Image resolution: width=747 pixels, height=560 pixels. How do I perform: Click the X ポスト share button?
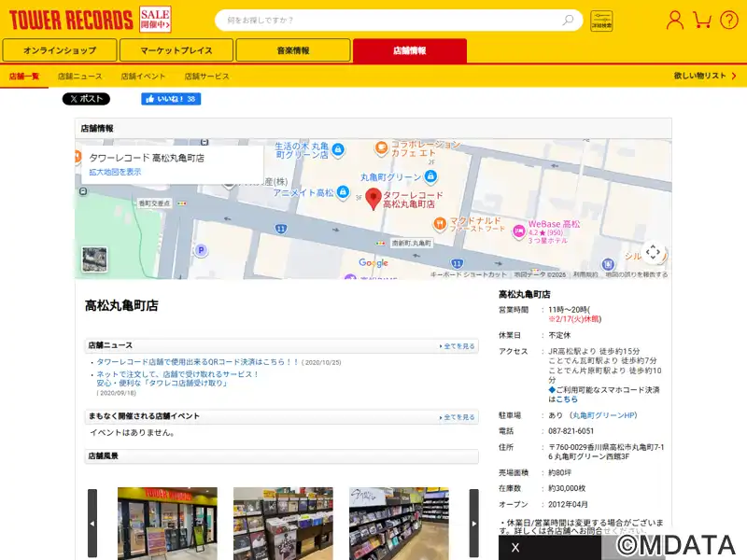click(86, 99)
